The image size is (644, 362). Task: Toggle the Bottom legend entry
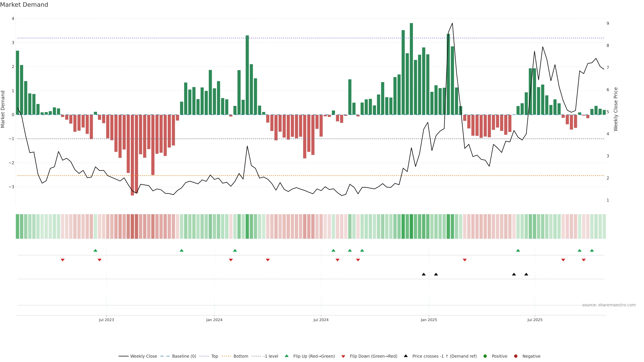pos(240,356)
